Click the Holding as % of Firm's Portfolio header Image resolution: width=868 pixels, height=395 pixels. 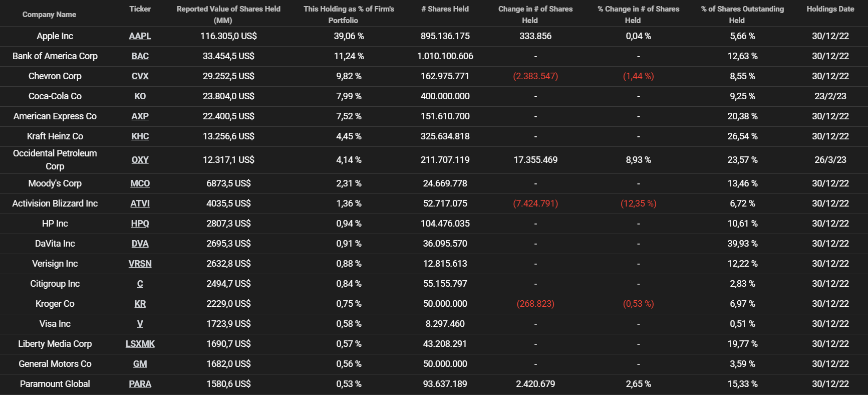349,15
